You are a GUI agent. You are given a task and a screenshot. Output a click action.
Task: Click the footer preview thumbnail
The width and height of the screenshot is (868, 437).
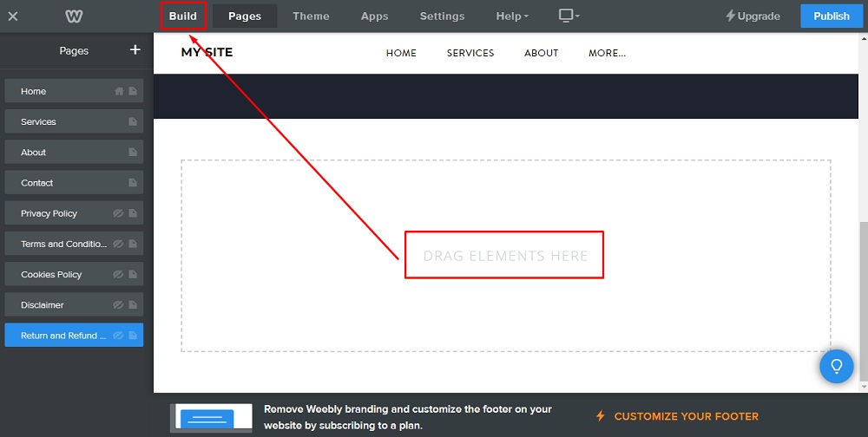(x=211, y=418)
